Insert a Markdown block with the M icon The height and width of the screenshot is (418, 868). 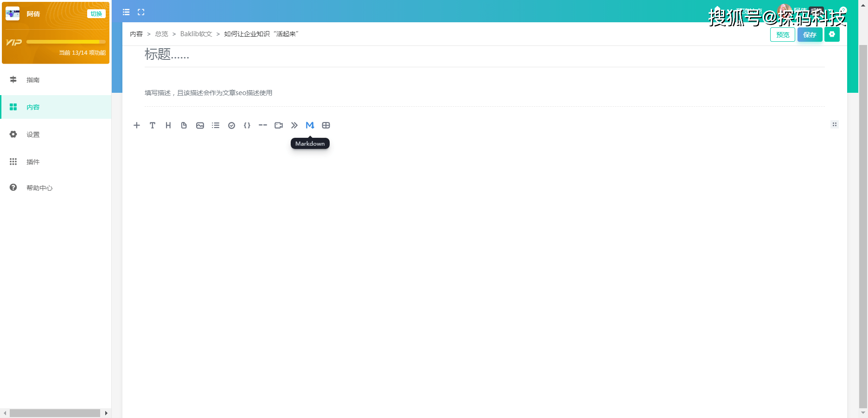coord(310,125)
